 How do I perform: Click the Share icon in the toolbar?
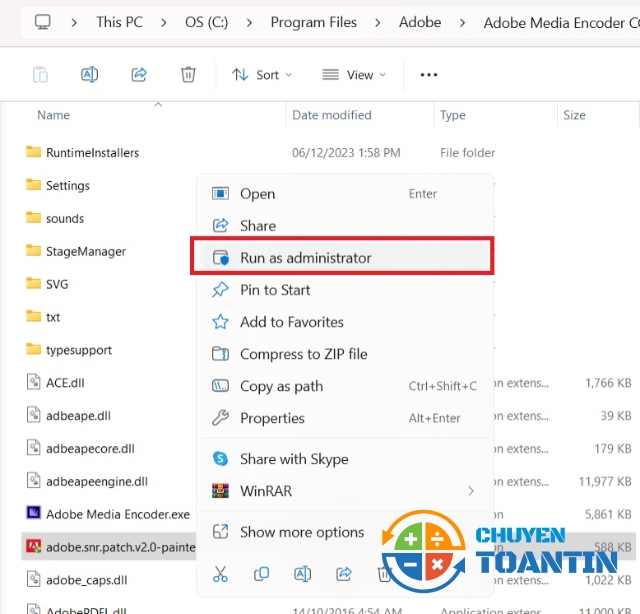(x=139, y=75)
